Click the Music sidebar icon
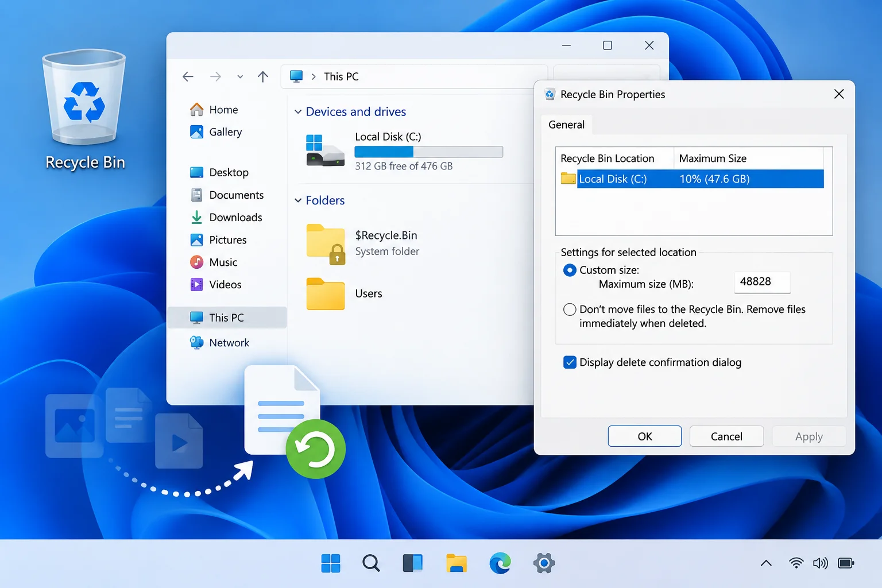 click(x=196, y=262)
